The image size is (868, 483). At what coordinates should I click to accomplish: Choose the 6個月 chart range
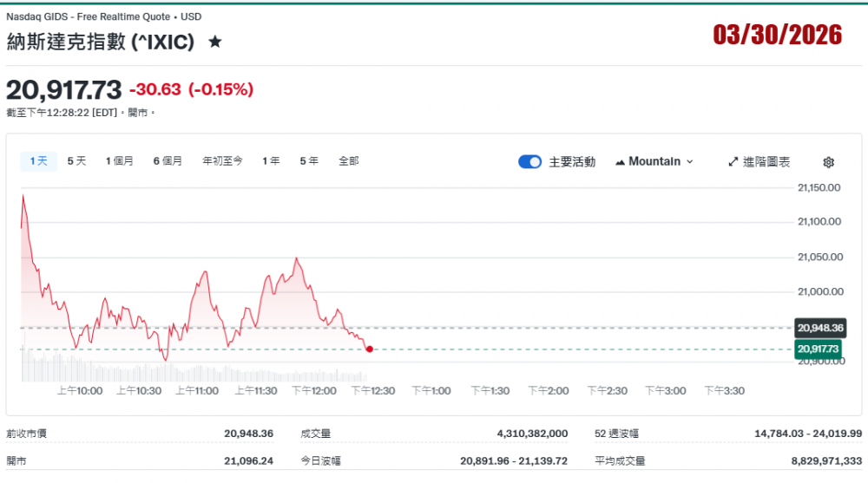point(168,161)
